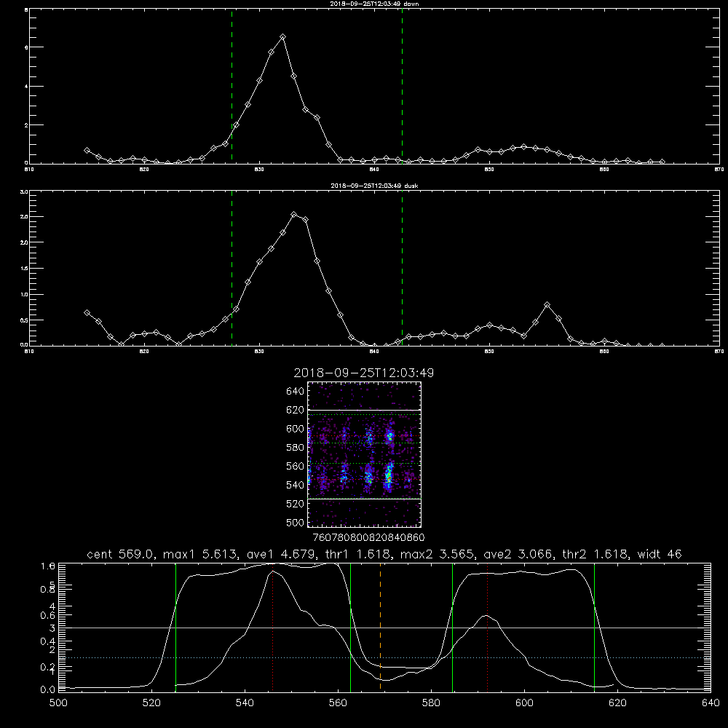This screenshot has width=728, height=728.
Task: Select the heatmap spectrogram image
Action: pos(365,454)
